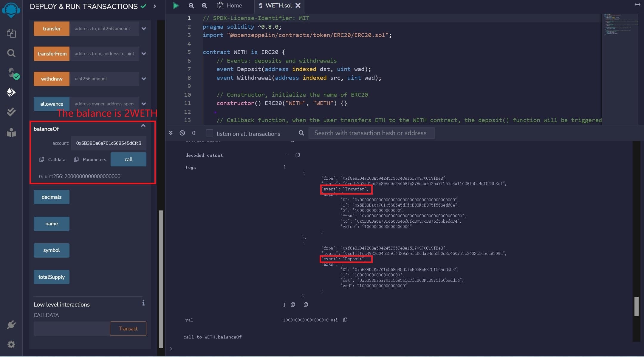Screen dimensions: 644x357
Task: Clear the terminal console icon
Action: pyautogui.click(x=182, y=133)
